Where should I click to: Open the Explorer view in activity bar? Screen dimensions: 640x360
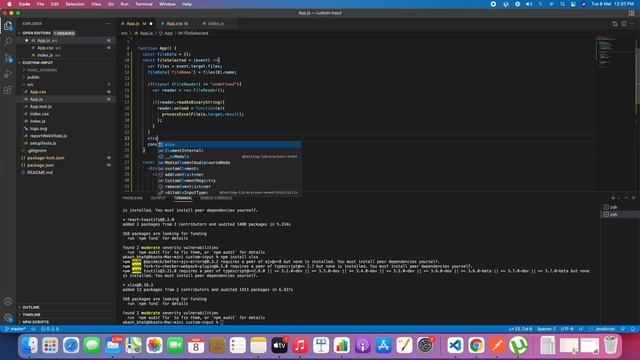(x=8, y=27)
